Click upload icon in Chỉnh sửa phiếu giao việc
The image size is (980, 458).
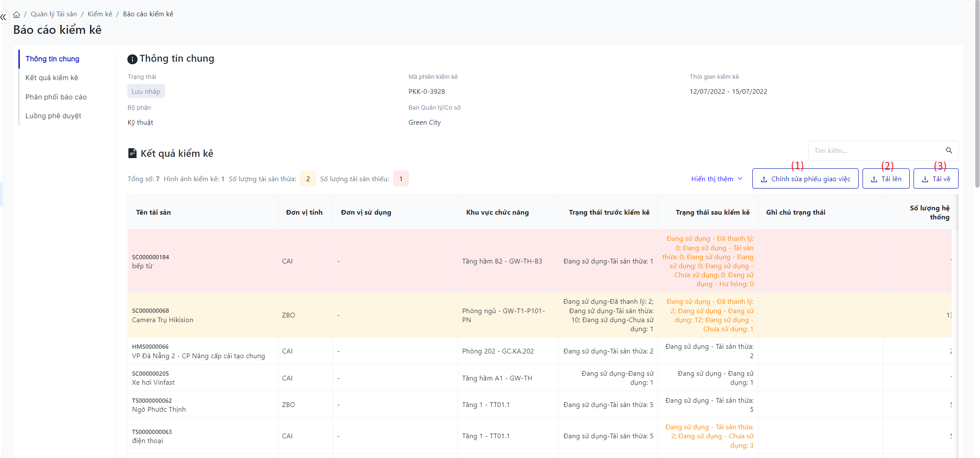click(764, 180)
